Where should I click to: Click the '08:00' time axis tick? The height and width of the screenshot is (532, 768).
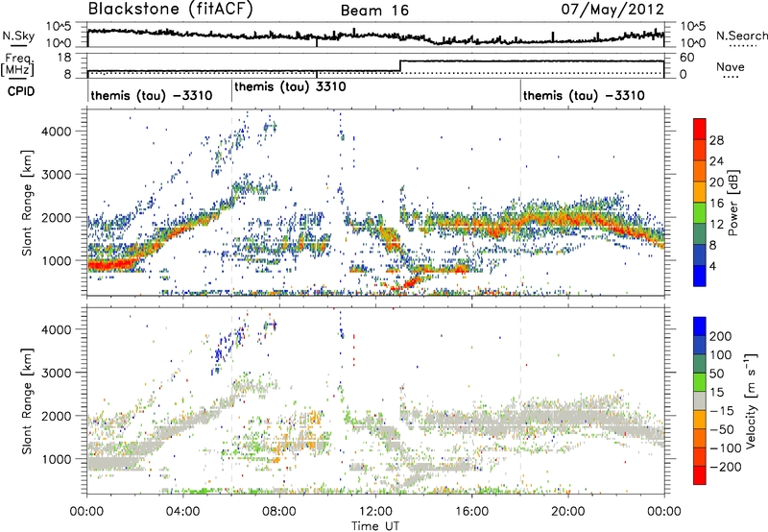pos(279,512)
